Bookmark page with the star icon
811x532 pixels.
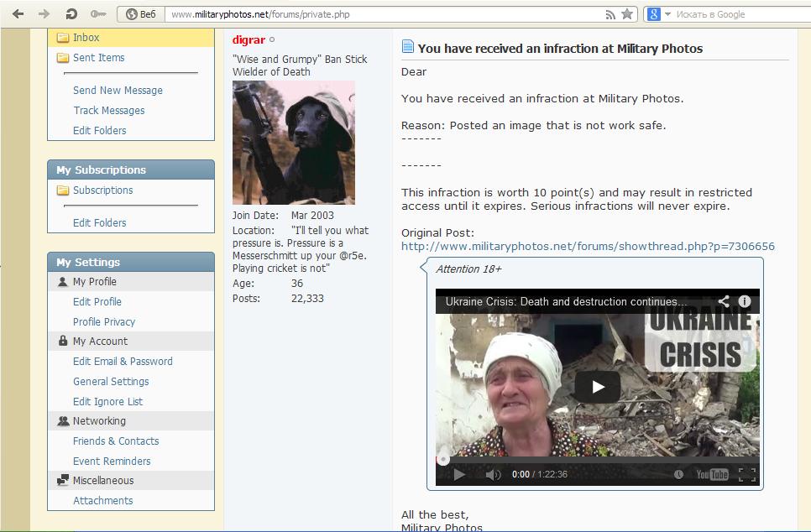[x=627, y=14]
